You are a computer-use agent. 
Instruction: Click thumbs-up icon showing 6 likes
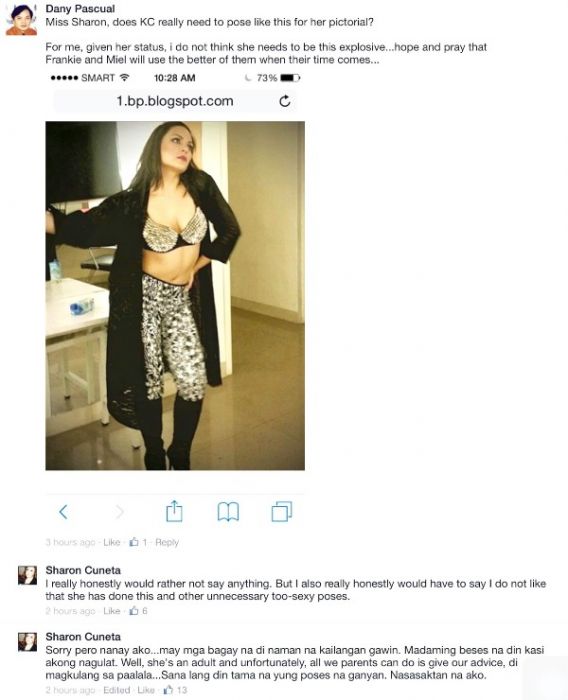click(134, 611)
